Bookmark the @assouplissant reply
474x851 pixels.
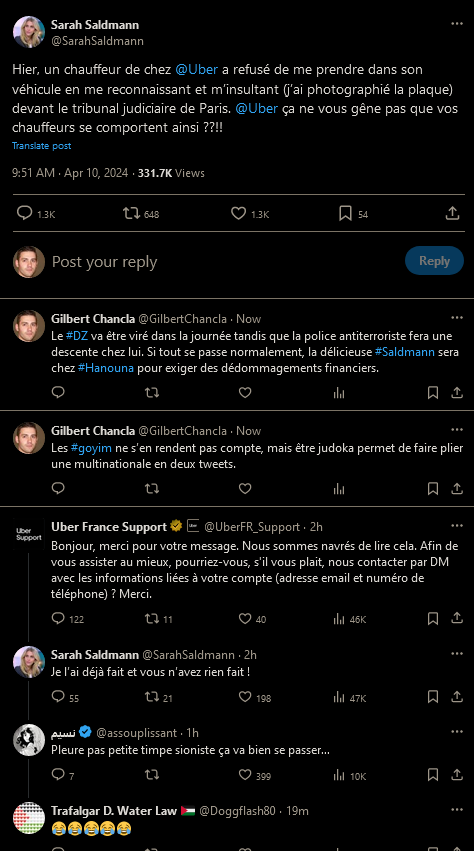tap(433, 774)
